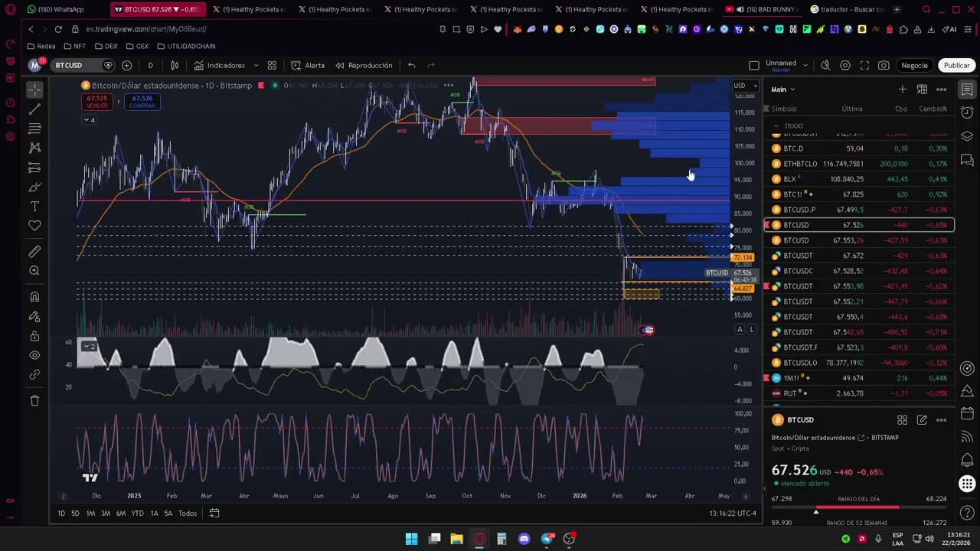
Task: Select the Text annotation tool
Action: [x=34, y=206]
